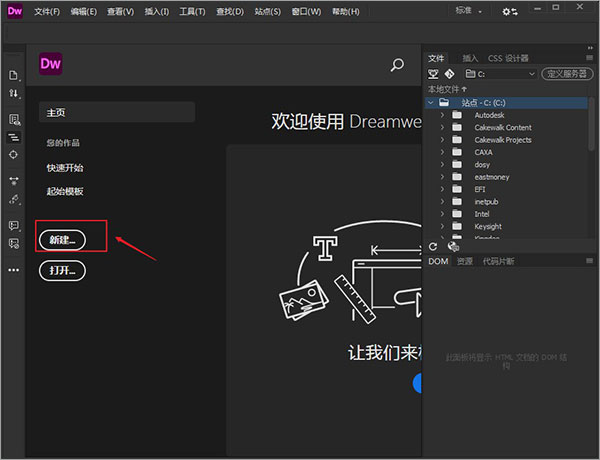Open the 查看(V) menu
The image size is (600, 460).
[x=121, y=12]
